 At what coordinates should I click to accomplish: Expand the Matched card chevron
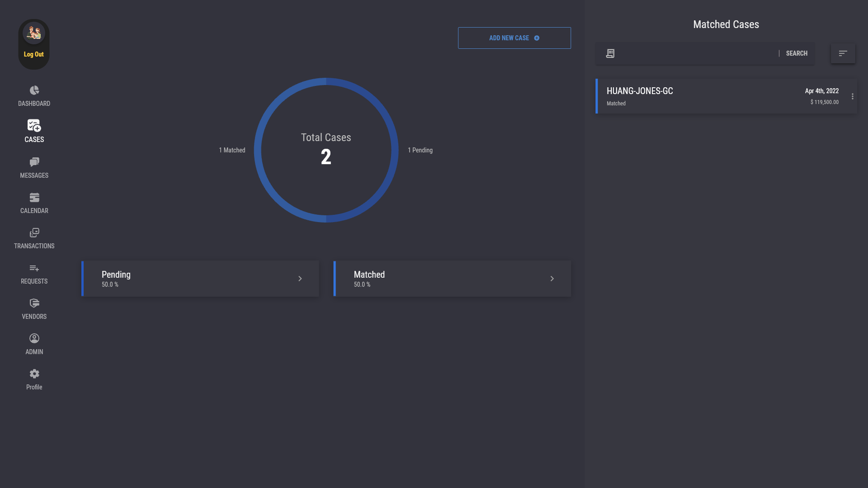(x=552, y=279)
